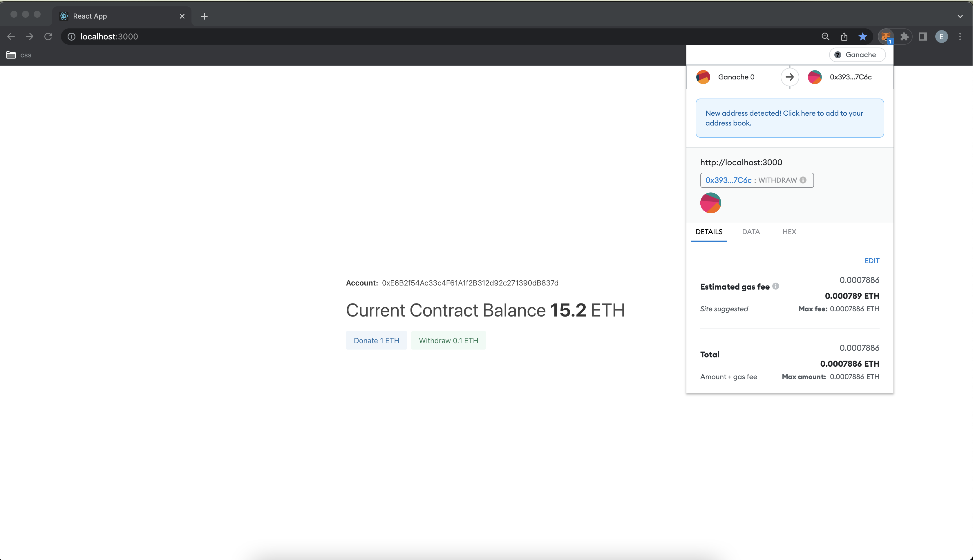Click the Withdraw 0.1 ETH button
The image size is (973, 560).
[448, 340]
